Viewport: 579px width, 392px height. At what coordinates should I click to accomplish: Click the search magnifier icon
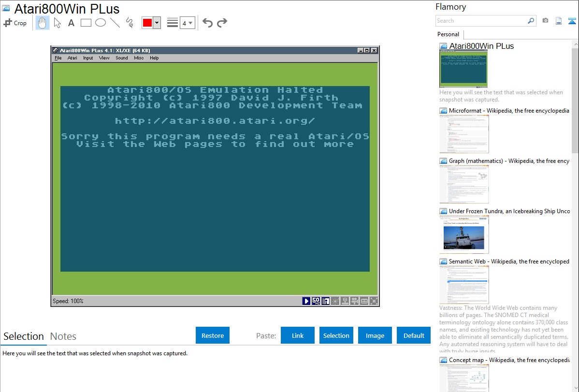coord(531,21)
